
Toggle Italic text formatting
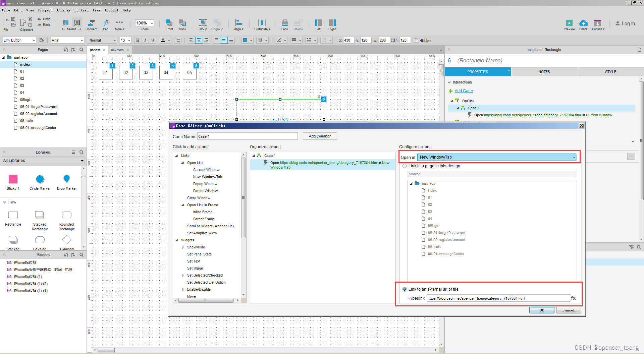(x=145, y=40)
